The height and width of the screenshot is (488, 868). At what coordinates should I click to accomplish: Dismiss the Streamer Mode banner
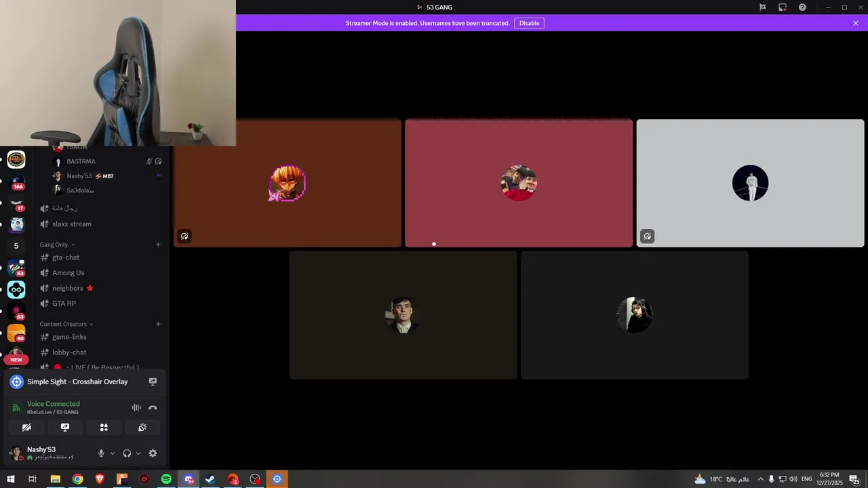pyautogui.click(x=856, y=23)
